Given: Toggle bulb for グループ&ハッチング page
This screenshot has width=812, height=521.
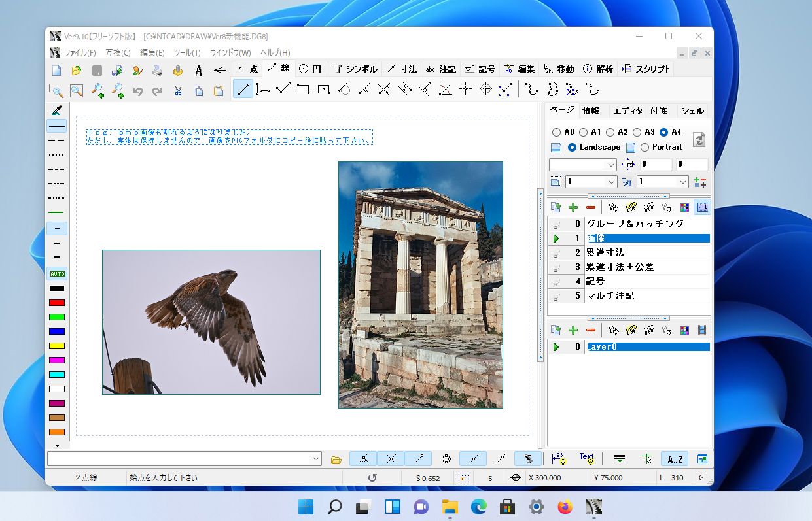Looking at the screenshot, I should tap(557, 224).
